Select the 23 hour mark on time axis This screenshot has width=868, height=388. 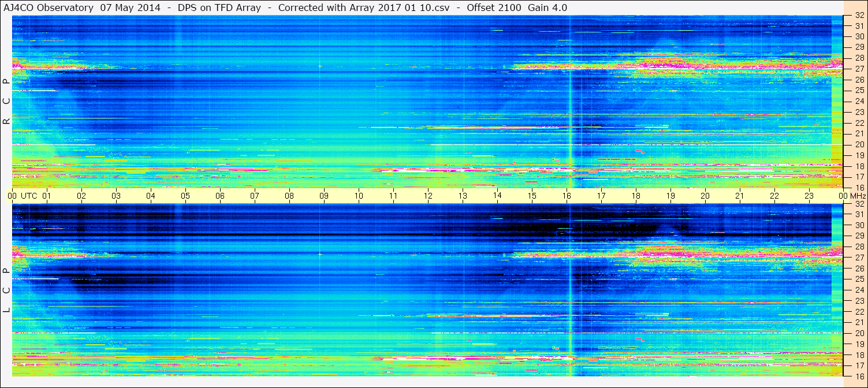[x=809, y=196]
